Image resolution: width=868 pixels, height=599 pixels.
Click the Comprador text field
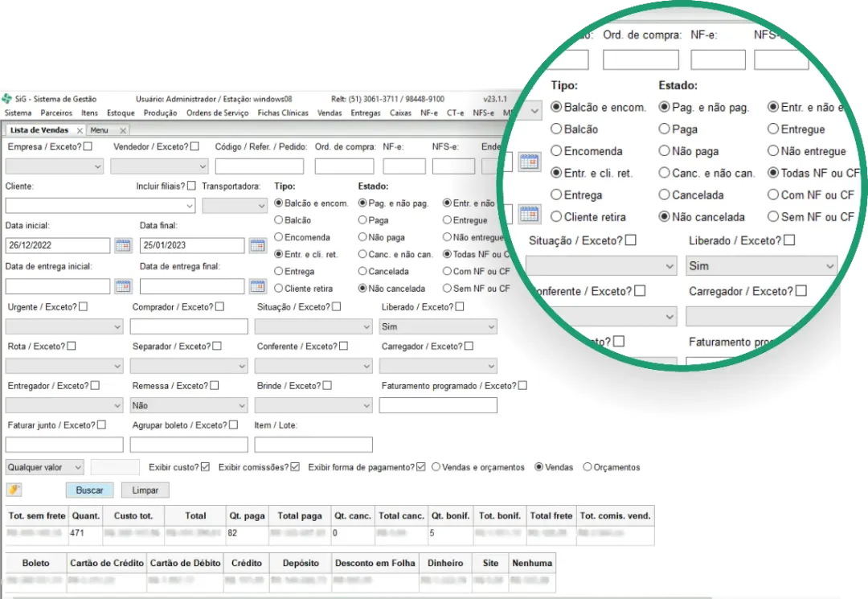(x=189, y=326)
